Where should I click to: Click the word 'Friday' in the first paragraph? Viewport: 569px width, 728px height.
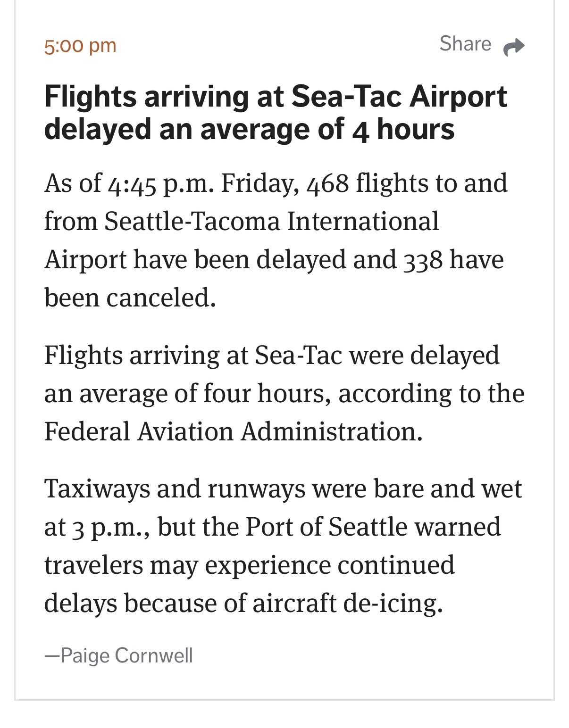point(259,183)
